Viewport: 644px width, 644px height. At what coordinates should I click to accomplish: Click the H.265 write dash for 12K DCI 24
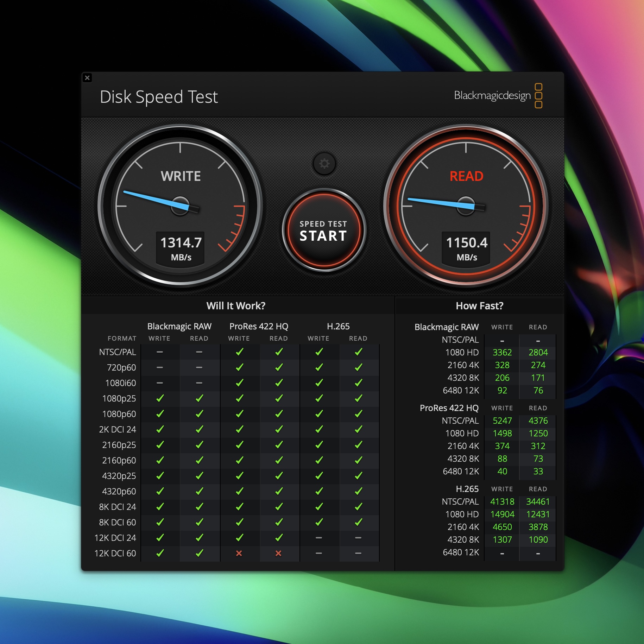319,538
